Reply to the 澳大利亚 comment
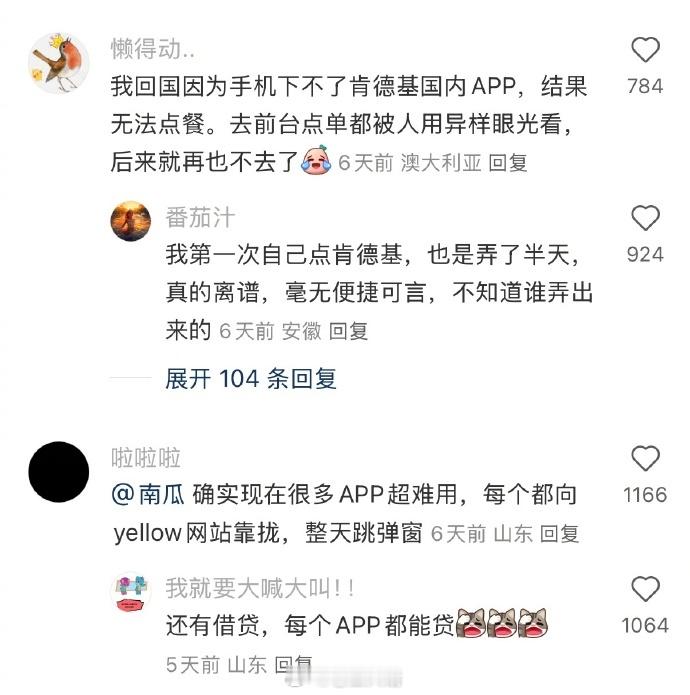The height and width of the screenshot is (695, 690). [x=508, y=163]
